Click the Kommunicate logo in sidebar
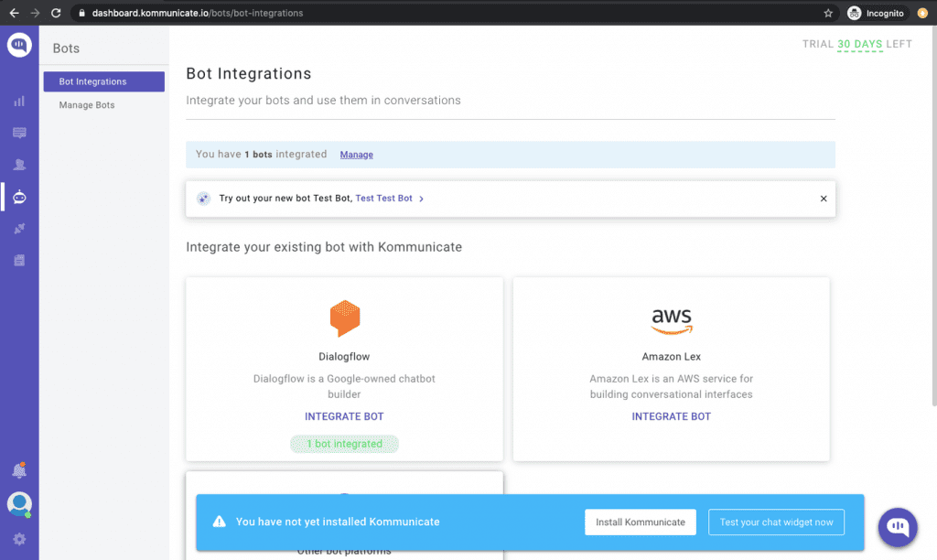 tap(19, 45)
